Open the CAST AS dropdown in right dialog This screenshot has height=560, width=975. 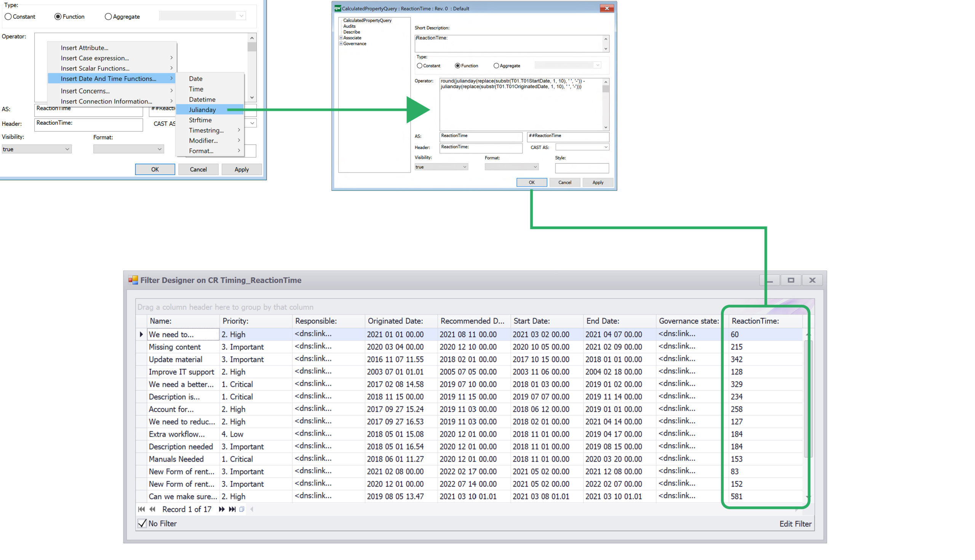582,147
